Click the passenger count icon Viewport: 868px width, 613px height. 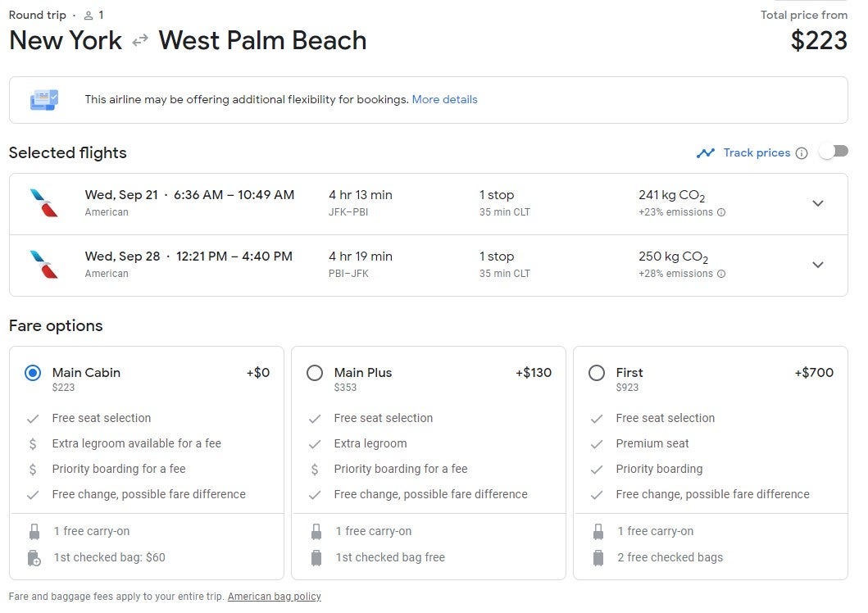pyautogui.click(x=89, y=16)
